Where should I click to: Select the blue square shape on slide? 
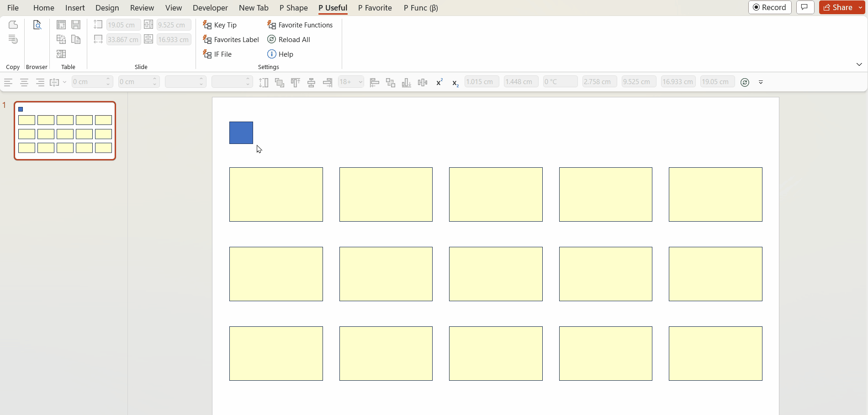241,133
